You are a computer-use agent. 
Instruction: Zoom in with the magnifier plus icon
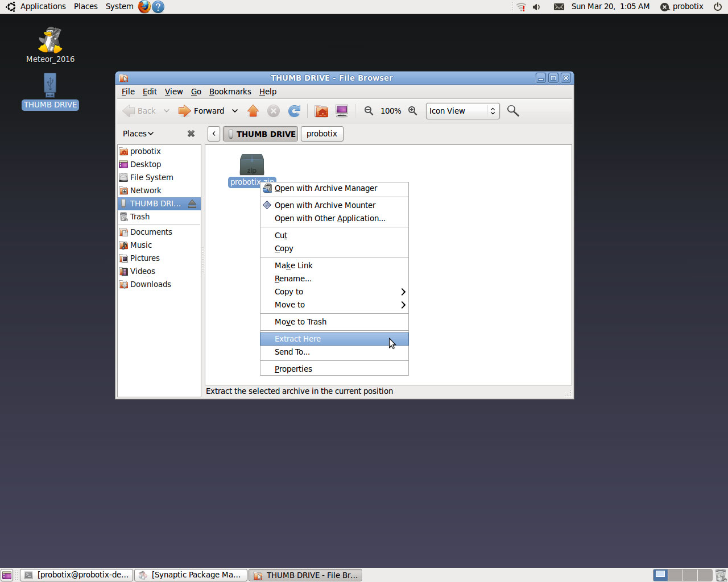click(x=413, y=111)
